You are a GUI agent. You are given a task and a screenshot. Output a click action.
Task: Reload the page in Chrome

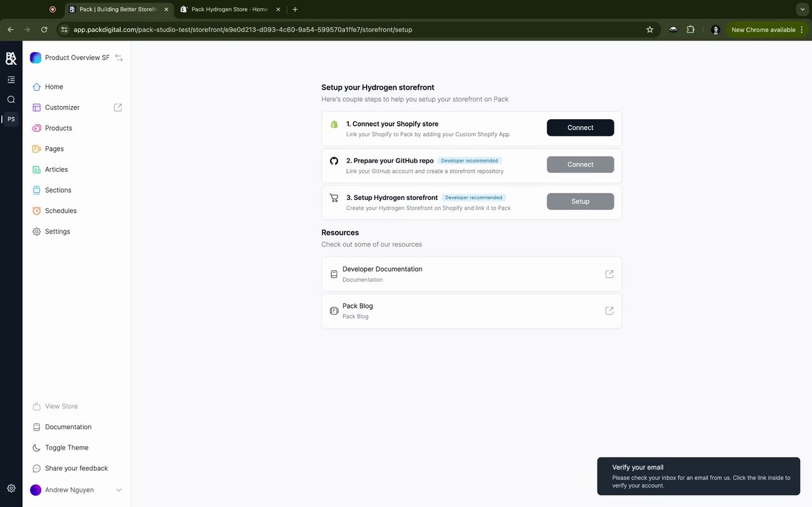[x=44, y=30]
